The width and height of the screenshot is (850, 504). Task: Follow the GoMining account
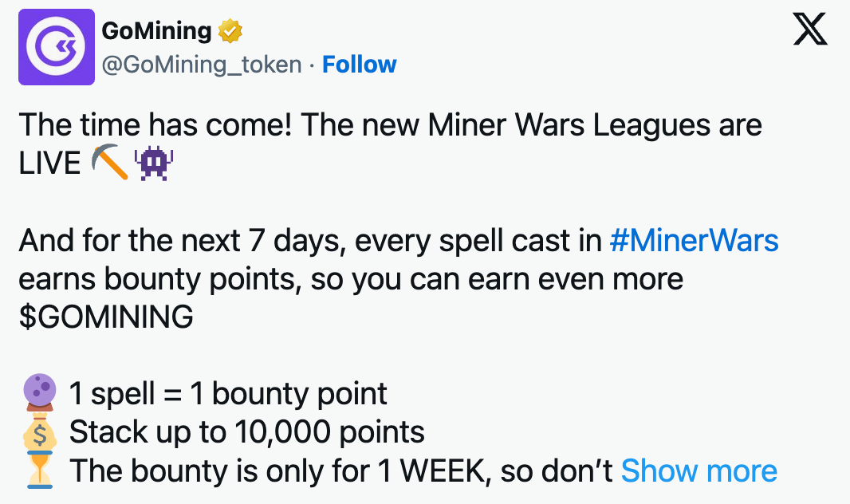tap(359, 65)
